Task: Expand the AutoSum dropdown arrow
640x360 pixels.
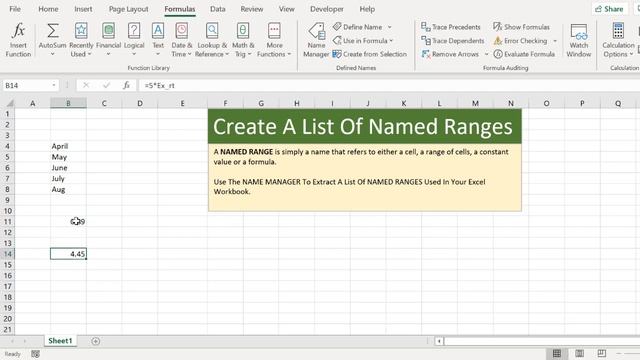Action: pos(52,54)
